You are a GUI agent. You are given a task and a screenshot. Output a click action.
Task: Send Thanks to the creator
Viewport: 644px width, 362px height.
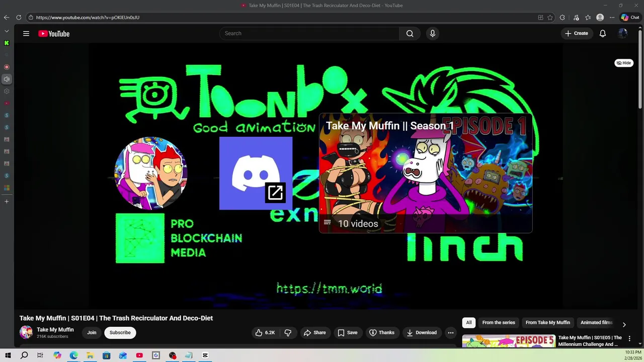[382, 333]
